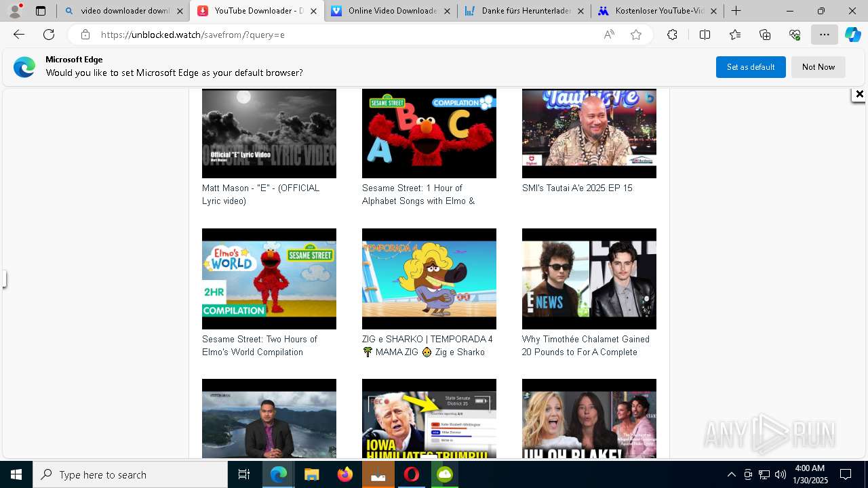The image size is (868, 488).
Task: Open the tab actions menu icon
Action: [41, 11]
